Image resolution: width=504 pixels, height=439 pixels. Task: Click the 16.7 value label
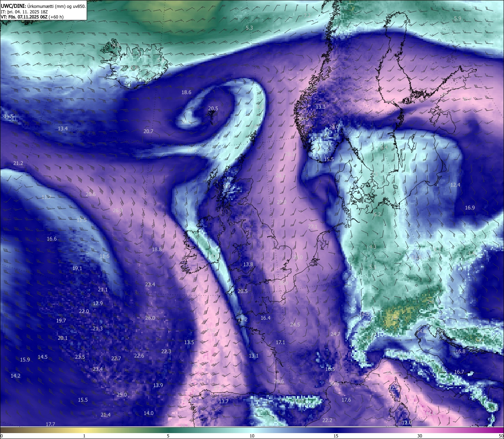tap(459, 372)
